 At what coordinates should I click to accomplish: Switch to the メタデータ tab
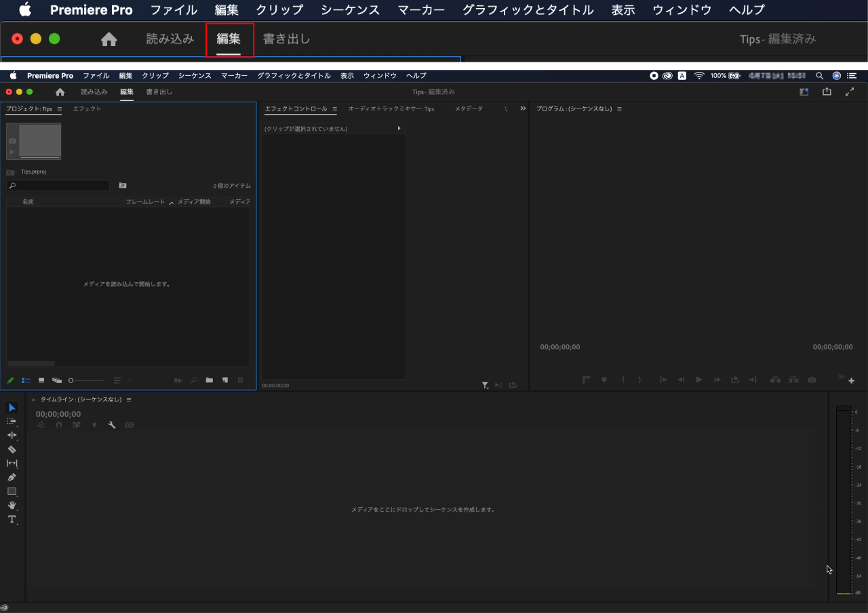click(x=469, y=108)
